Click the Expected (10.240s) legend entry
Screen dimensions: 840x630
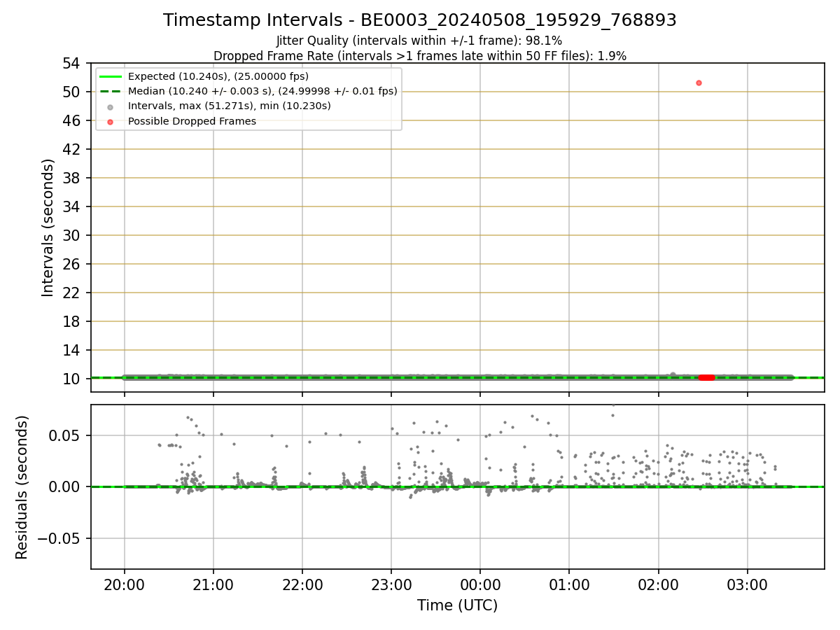[218, 76]
